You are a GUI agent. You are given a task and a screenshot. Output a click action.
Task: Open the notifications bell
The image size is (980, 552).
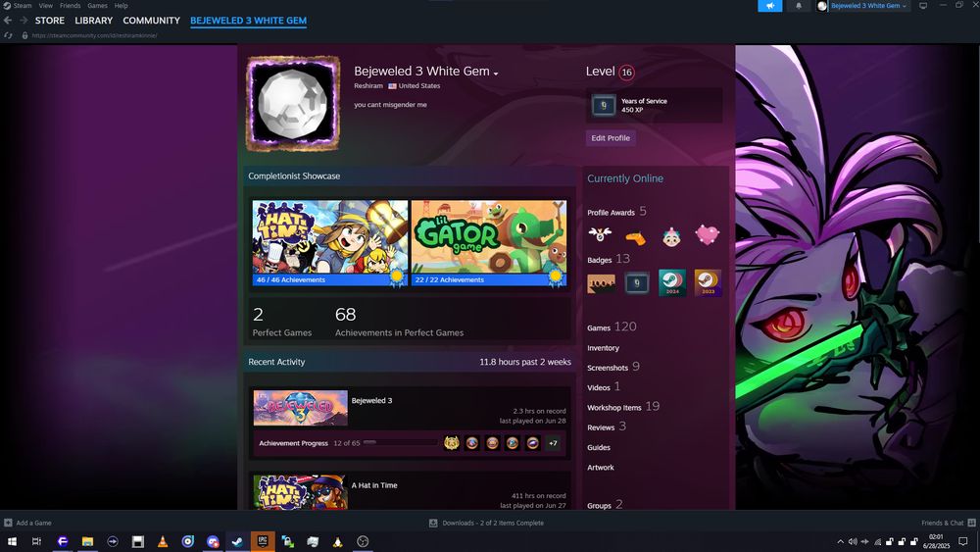click(x=798, y=6)
